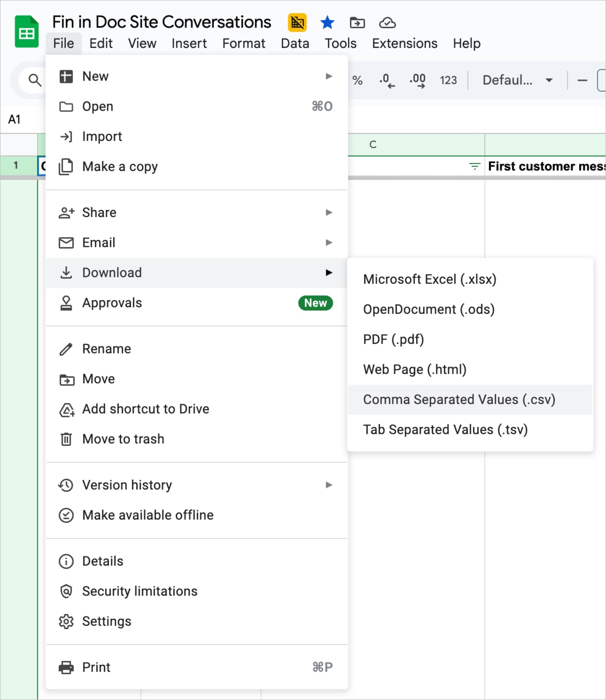Click the Name Box showing A1
Image resolution: width=606 pixels, height=700 pixels.
coord(15,119)
